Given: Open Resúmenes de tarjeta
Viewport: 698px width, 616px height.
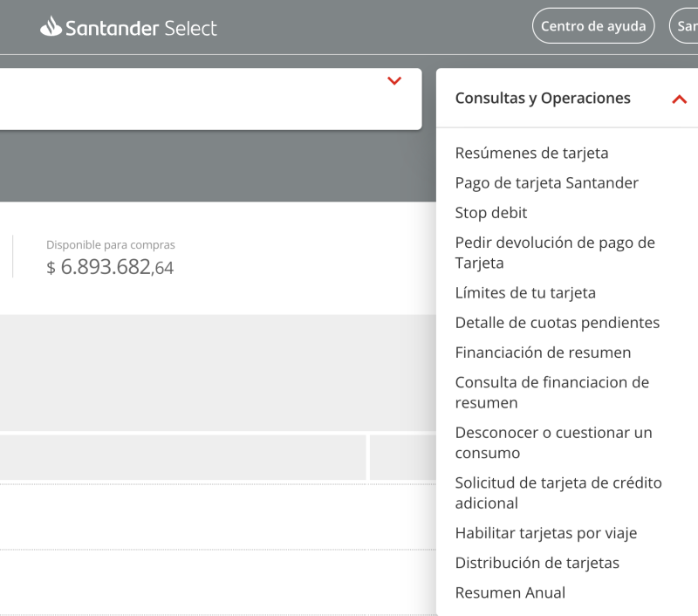Looking at the screenshot, I should [x=531, y=153].
